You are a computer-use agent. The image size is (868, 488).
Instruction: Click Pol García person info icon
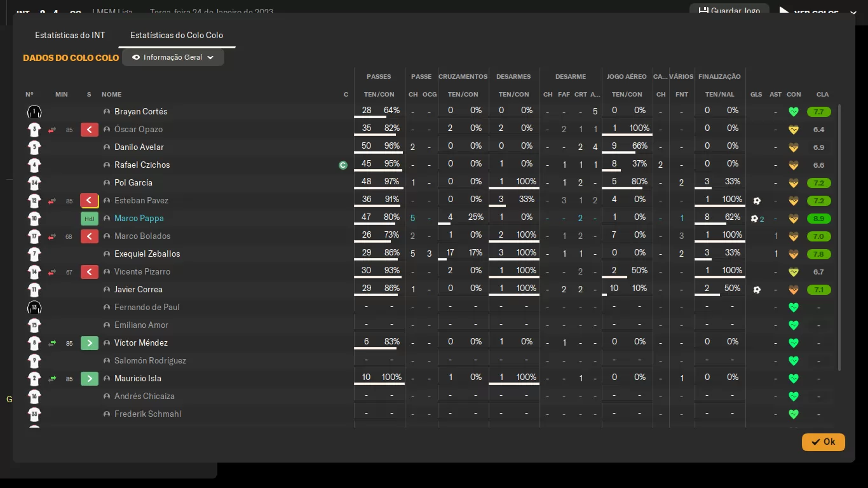(107, 183)
